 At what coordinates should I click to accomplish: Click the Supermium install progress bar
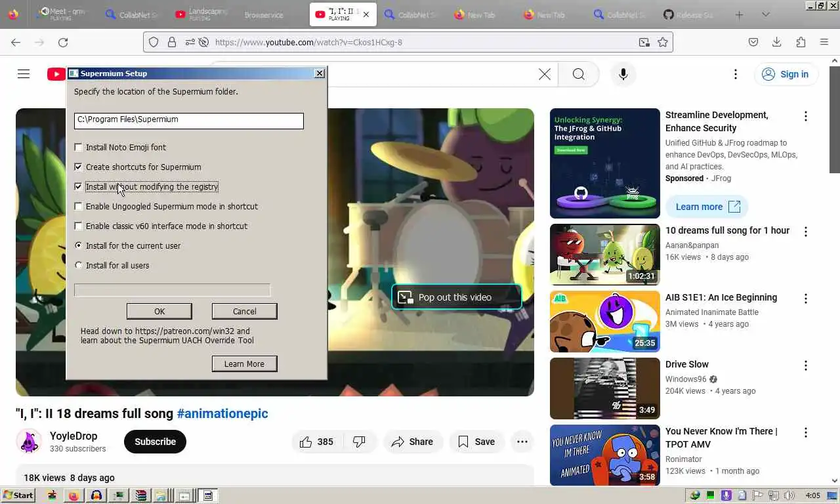(x=172, y=290)
